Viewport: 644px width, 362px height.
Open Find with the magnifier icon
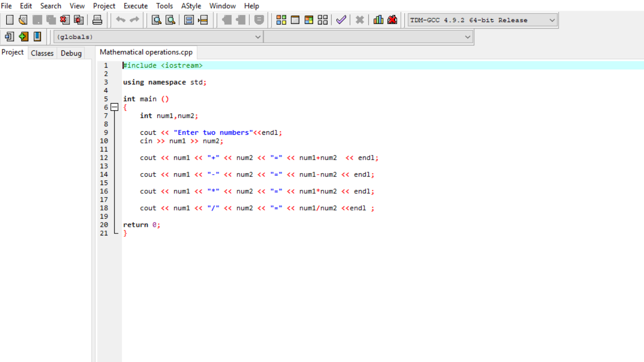click(x=156, y=20)
